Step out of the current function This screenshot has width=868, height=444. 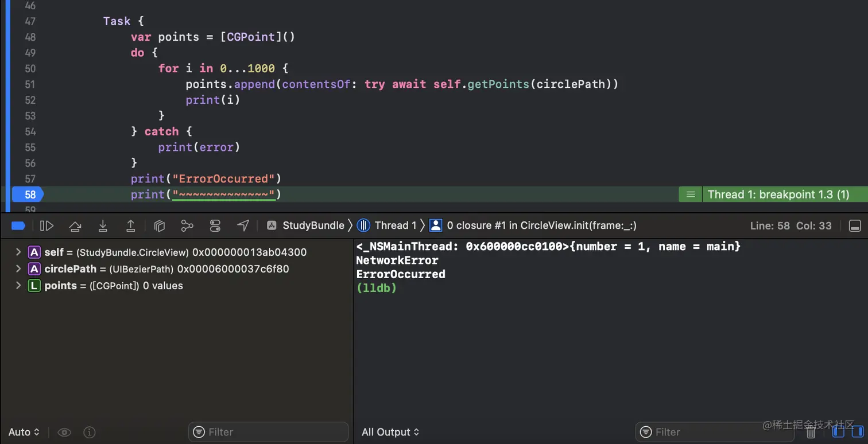click(131, 225)
